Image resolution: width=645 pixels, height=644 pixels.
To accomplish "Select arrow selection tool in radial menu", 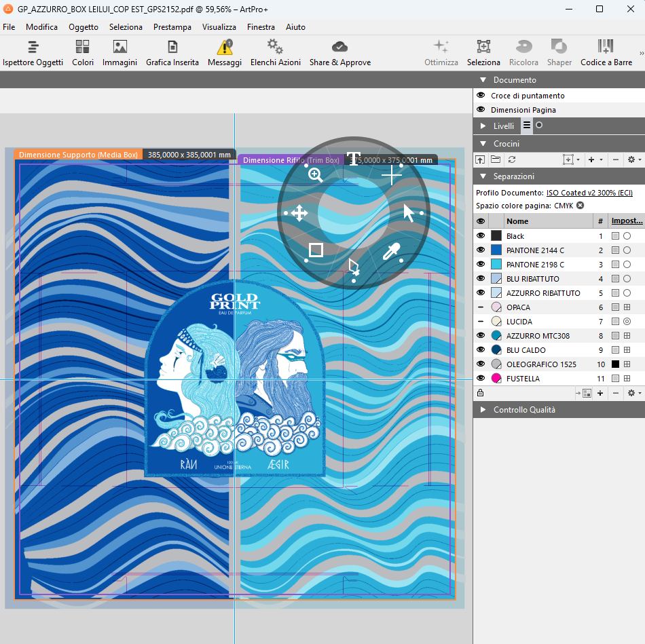I will coord(409,213).
